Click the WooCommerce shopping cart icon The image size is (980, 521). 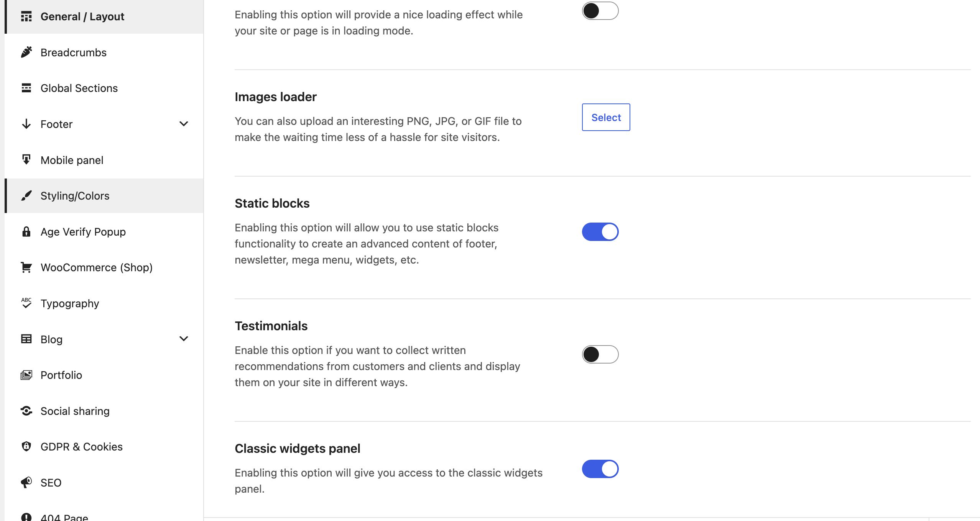pyautogui.click(x=26, y=267)
